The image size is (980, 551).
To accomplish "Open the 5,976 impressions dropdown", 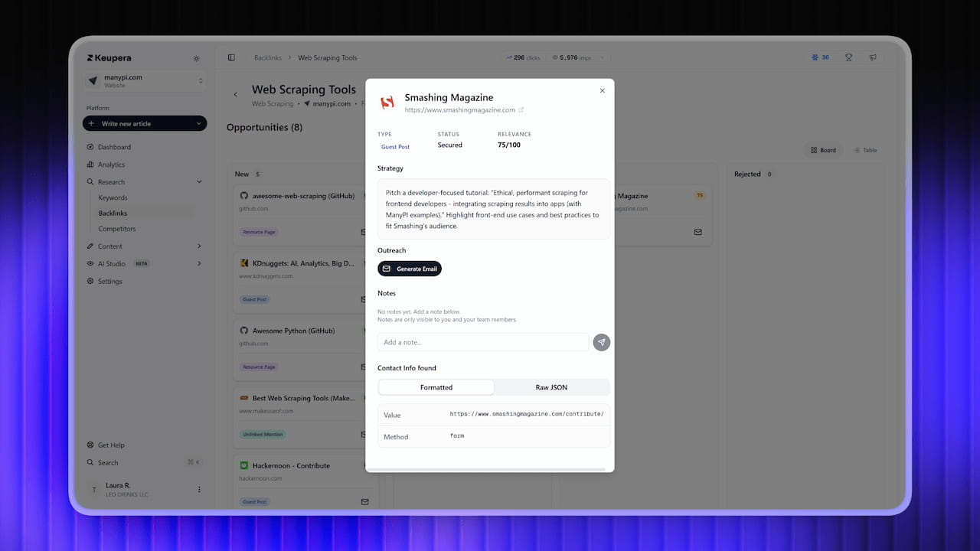I will (580, 58).
